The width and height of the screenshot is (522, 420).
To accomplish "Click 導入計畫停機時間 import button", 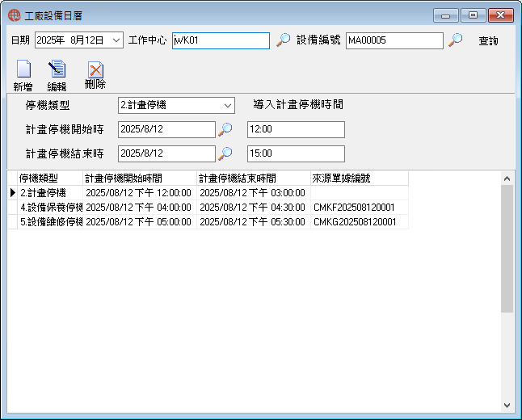I will [298, 105].
